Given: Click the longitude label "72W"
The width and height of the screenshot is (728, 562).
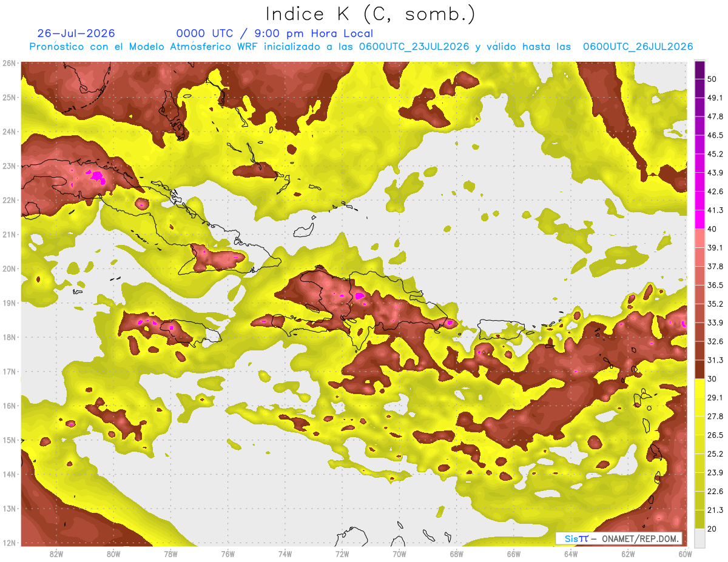Looking at the screenshot, I should tap(342, 554).
